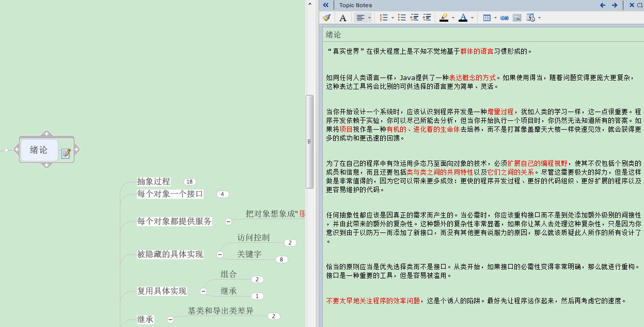
Task: Open the insert table dropdown arrow
Action: point(495,18)
